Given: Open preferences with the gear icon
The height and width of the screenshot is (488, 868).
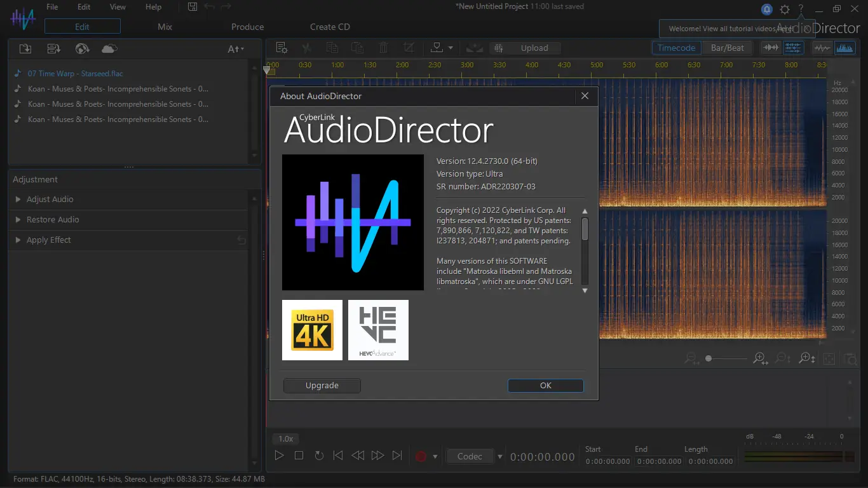Looking at the screenshot, I should click(785, 9).
